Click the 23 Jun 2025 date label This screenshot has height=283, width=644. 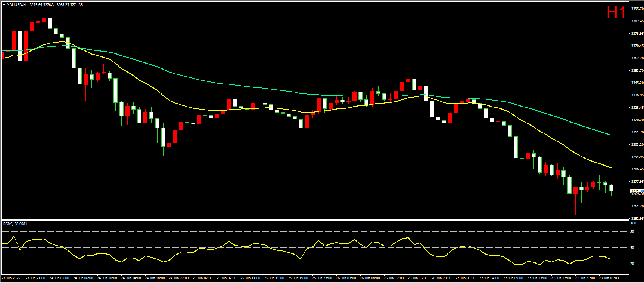[11, 278]
